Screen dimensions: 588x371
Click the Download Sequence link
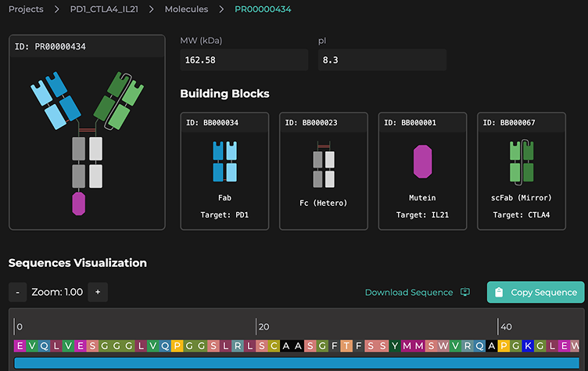(409, 293)
